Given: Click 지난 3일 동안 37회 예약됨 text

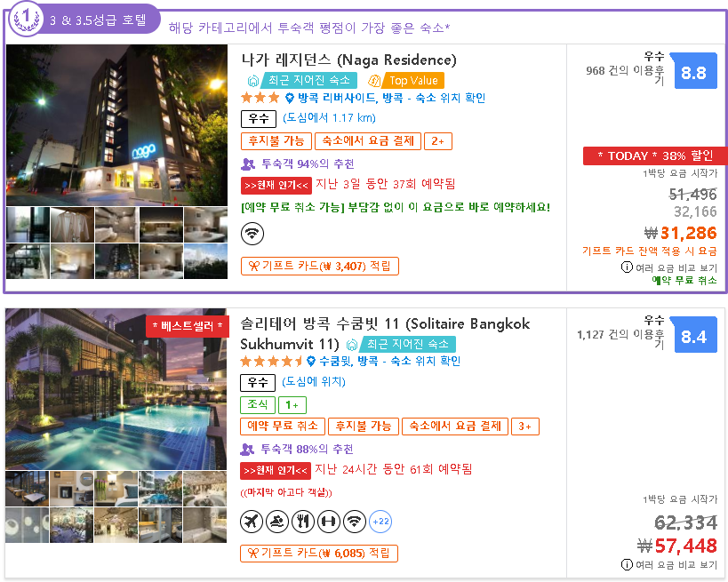Looking at the screenshot, I should (x=386, y=184).
